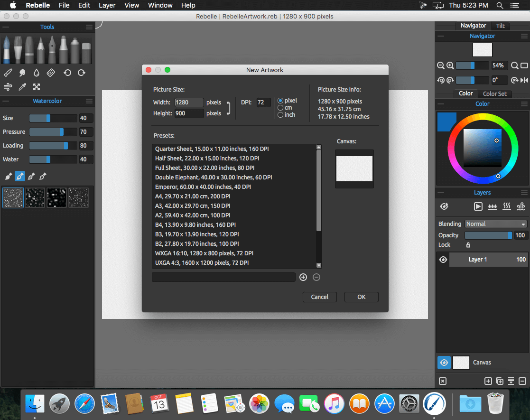Open the File menu
The width and height of the screenshot is (530, 420).
click(64, 5)
